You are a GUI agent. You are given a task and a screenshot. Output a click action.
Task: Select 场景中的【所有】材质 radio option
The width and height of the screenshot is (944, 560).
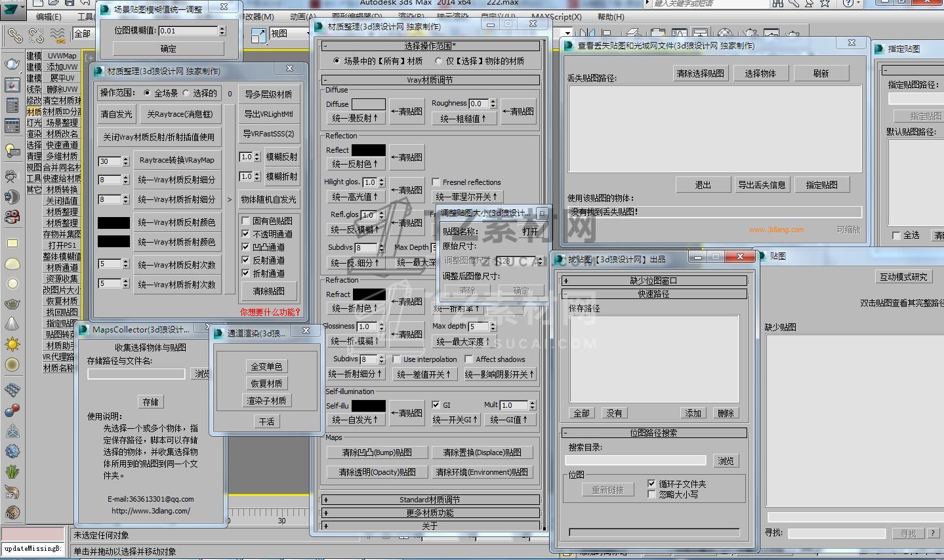click(337, 61)
